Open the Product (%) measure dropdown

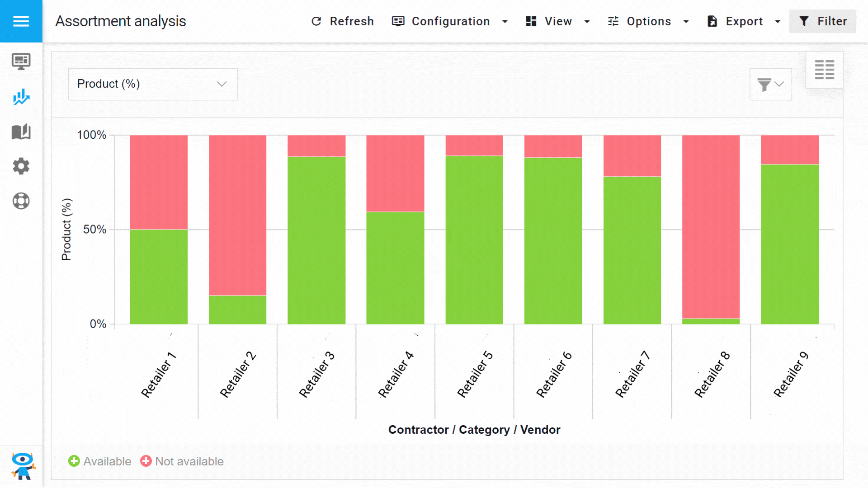tap(152, 84)
